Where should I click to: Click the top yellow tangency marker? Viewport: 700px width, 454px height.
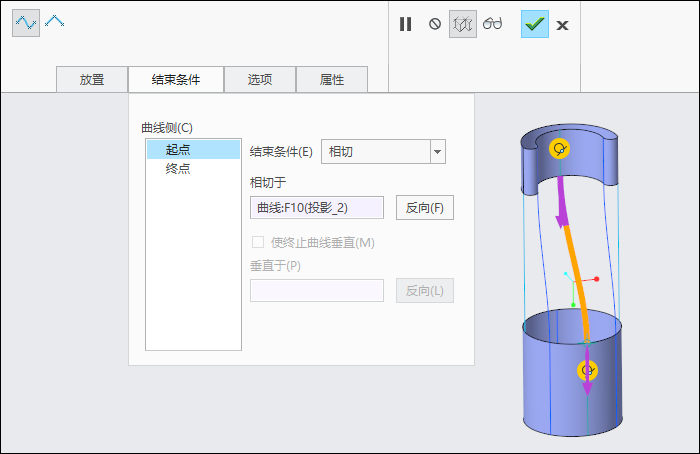[559, 149]
